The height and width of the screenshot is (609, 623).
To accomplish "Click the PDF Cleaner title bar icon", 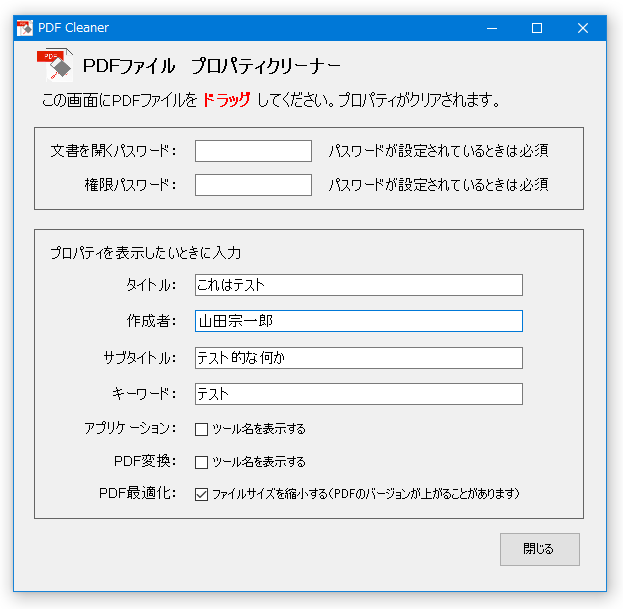I will [x=25, y=28].
